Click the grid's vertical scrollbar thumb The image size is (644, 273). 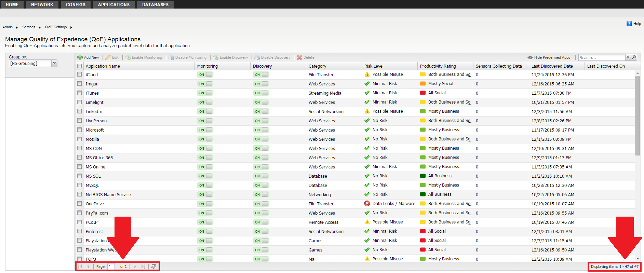point(638,115)
